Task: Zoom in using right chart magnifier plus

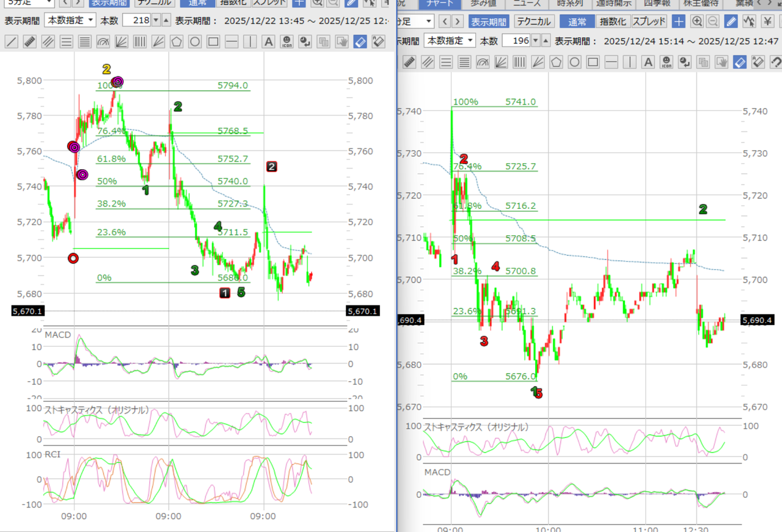Action: [x=696, y=21]
